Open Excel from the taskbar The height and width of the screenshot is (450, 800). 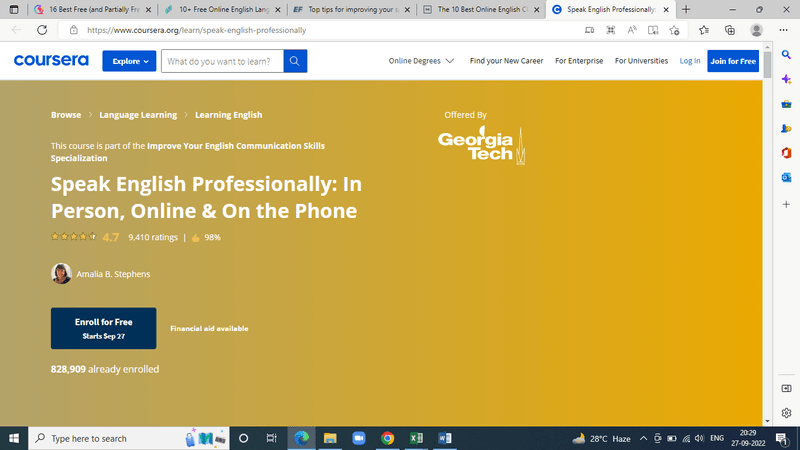(x=416, y=438)
